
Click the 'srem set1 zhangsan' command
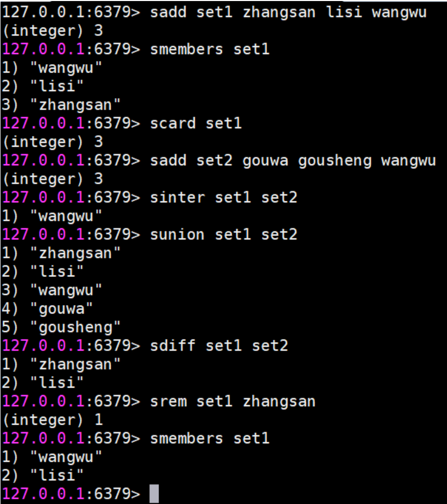[233, 402]
